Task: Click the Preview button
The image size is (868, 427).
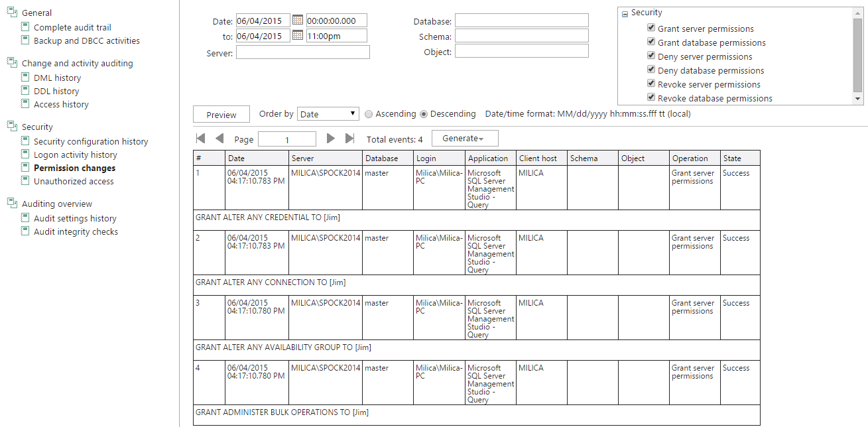Action: (x=221, y=114)
